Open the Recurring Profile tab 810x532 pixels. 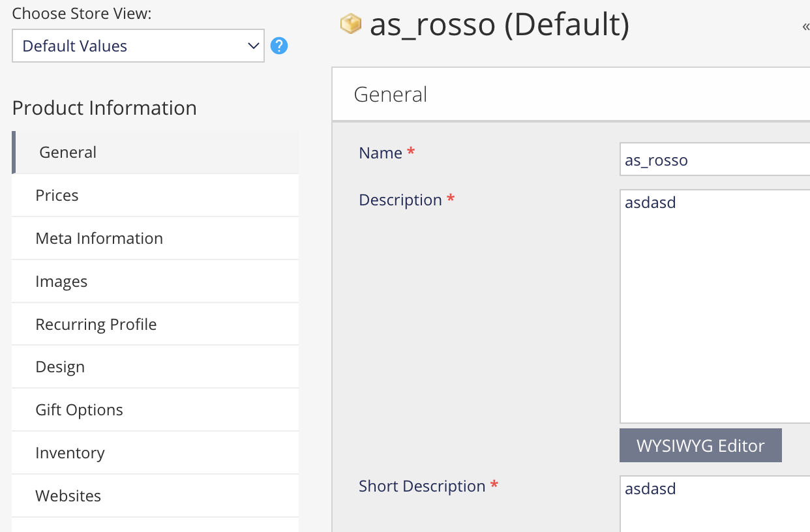[x=96, y=325]
